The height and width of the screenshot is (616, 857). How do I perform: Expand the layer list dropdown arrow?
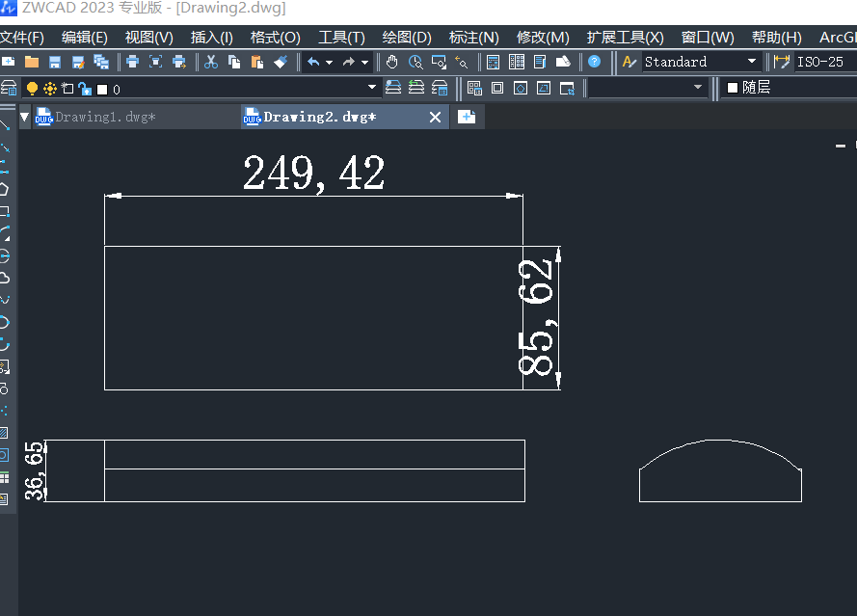tap(372, 87)
